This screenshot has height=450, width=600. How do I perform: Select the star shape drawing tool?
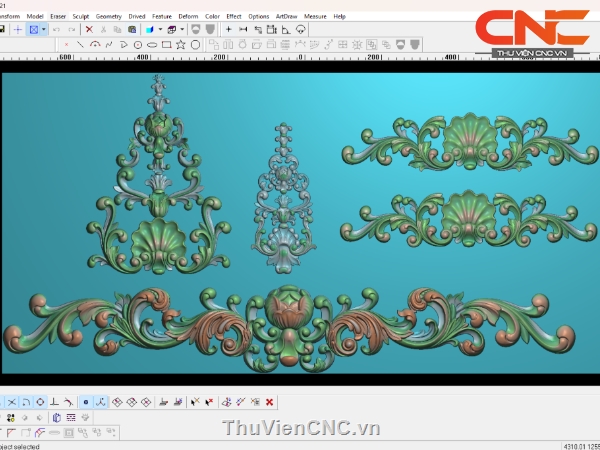click(x=181, y=44)
